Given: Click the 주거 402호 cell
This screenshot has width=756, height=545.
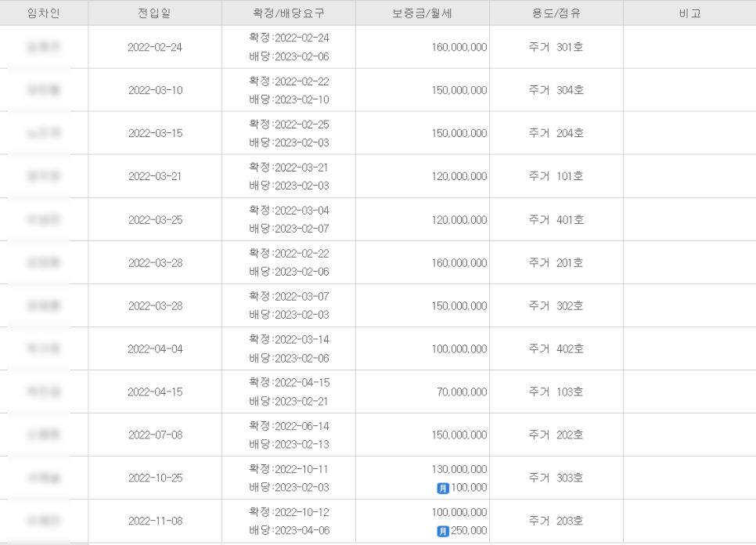Looking at the screenshot, I should tap(556, 348).
